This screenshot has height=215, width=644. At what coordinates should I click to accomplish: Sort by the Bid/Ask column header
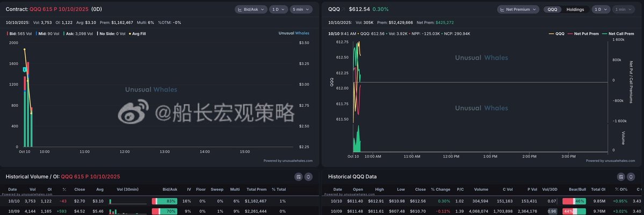click(170, 190)
